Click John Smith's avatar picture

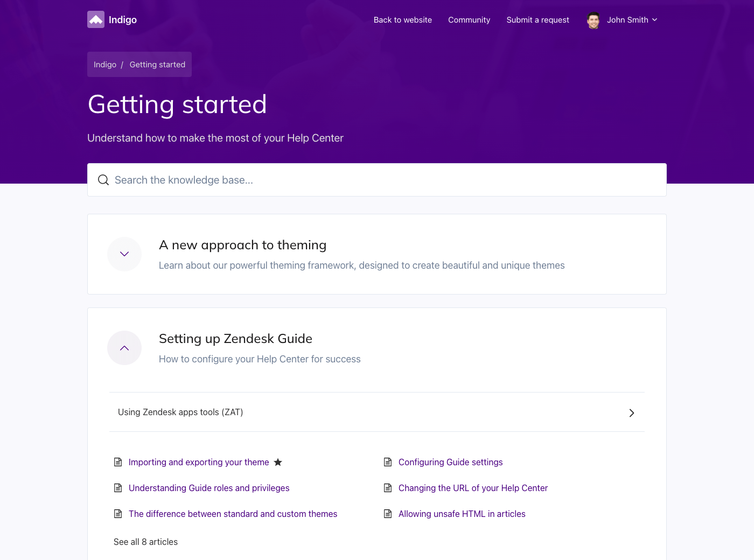594,20
